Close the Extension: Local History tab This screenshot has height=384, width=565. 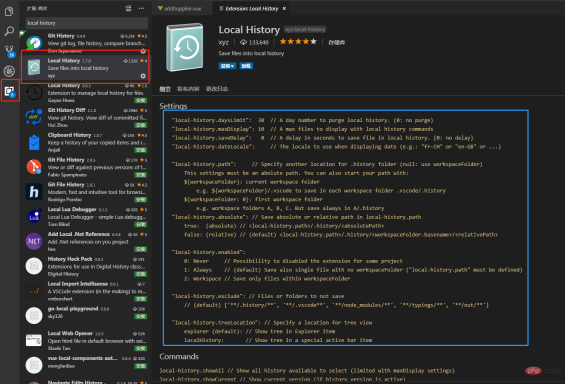[284, 8]
